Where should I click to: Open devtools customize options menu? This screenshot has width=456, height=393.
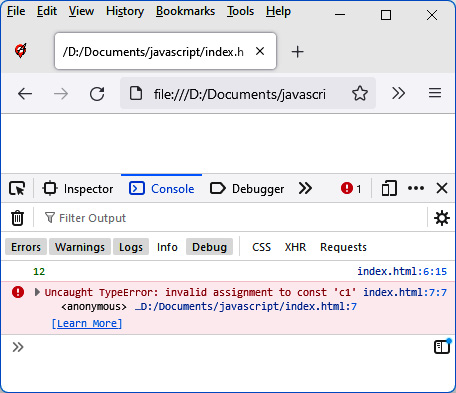pyautogui.click(x=416, y=188)
